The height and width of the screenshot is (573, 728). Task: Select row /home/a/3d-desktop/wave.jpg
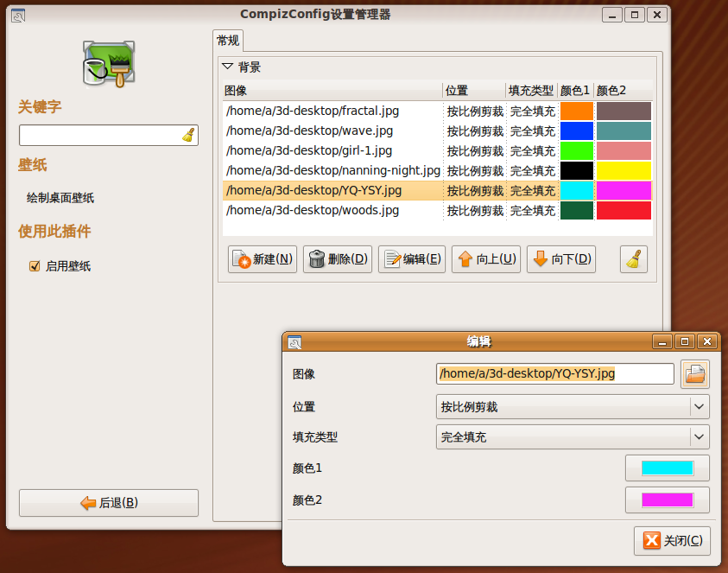[x=437, y=131]
